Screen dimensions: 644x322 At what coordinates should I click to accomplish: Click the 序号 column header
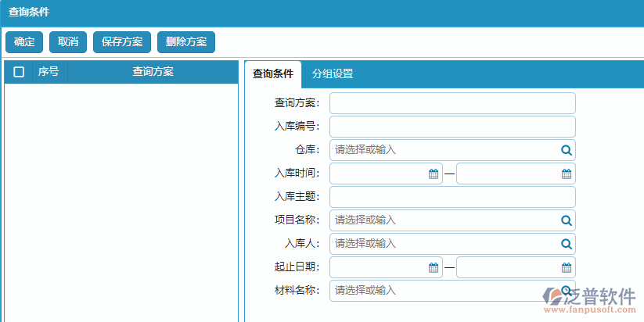click(x=49, y=72)
